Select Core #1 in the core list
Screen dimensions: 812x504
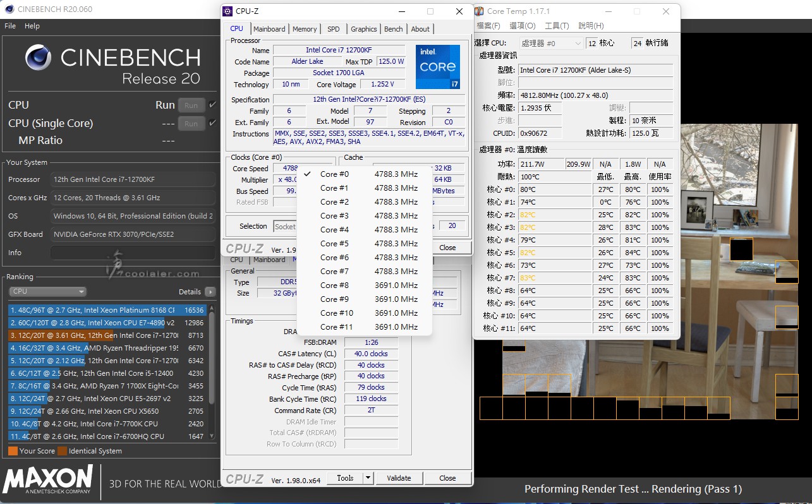[365, 188]
